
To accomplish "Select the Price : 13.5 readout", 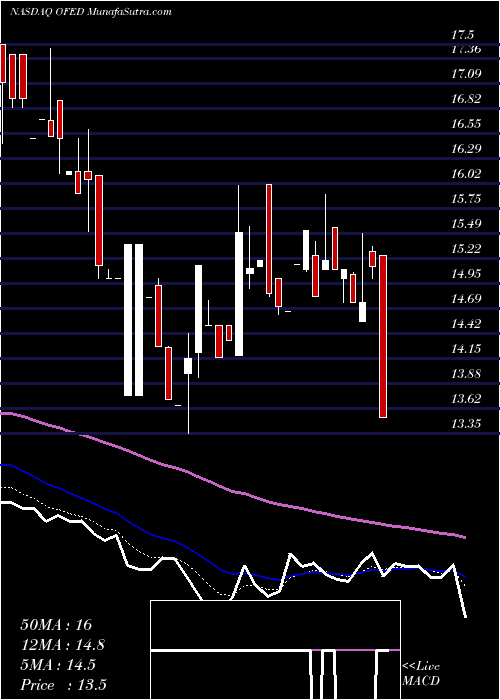I will click(x=63, y=685).
